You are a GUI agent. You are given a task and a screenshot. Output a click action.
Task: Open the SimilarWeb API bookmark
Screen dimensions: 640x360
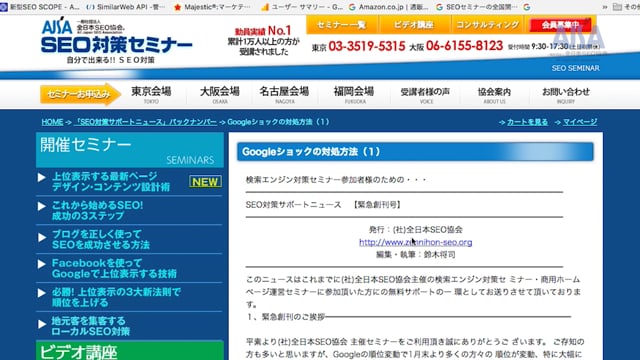coord(126,7)
